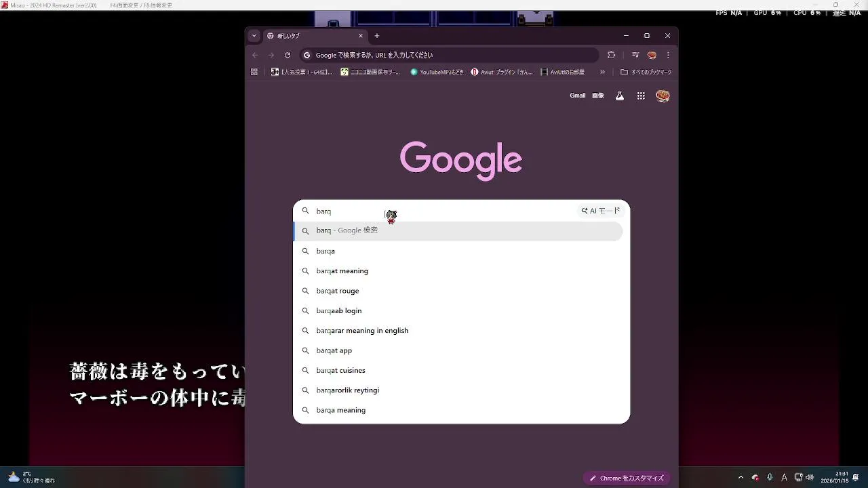Expand hidden system tray icons chevron
The height and width of the screenshot is (488, 868).
(741, 477)
